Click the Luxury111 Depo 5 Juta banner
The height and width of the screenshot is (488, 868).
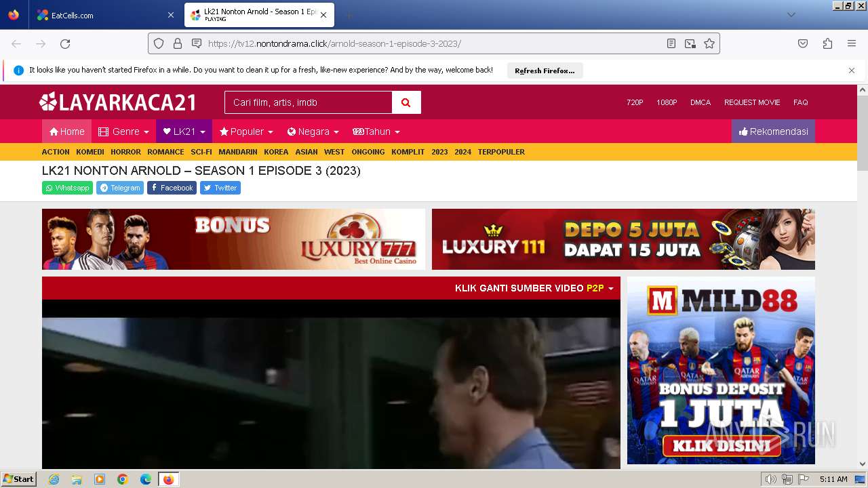point(623,239)
